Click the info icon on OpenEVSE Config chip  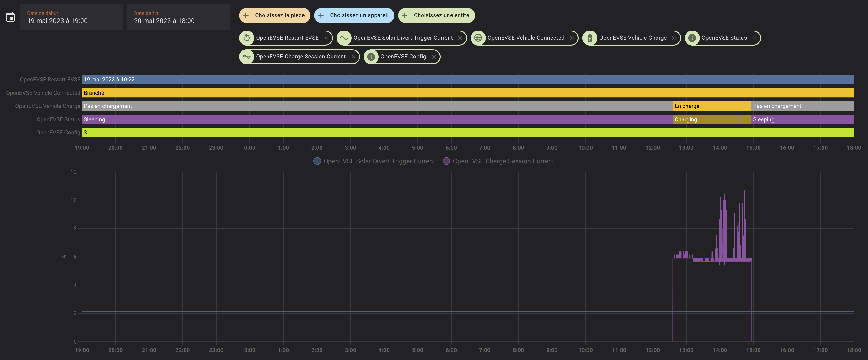coord(371,57)
